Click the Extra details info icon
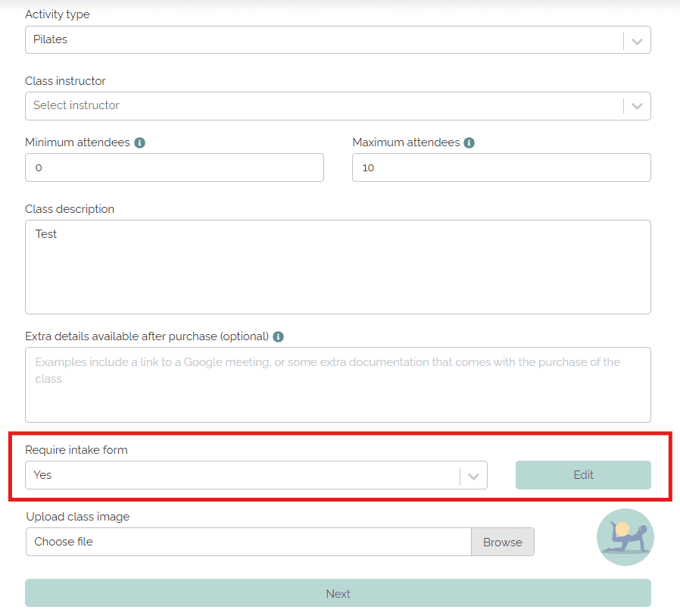Image resolution: width=680 pixels, height=616 pixels. coord(279,336)
